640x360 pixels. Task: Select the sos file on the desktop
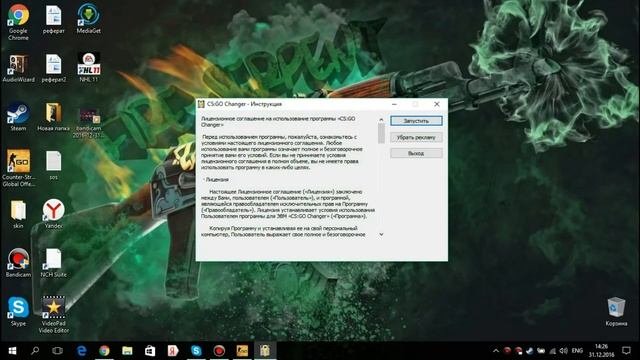(53, 165)
